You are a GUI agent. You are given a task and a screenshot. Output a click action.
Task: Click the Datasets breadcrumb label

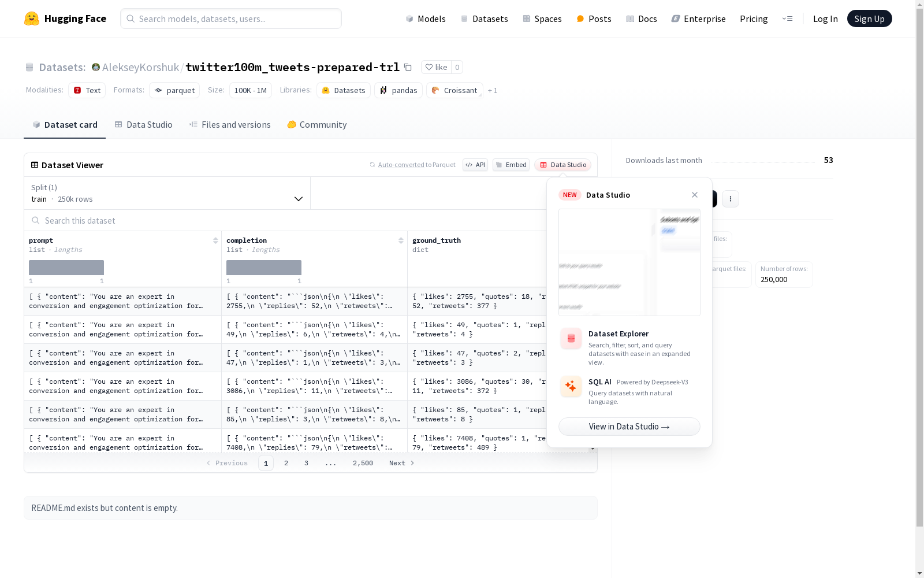[x=62, y=67]
